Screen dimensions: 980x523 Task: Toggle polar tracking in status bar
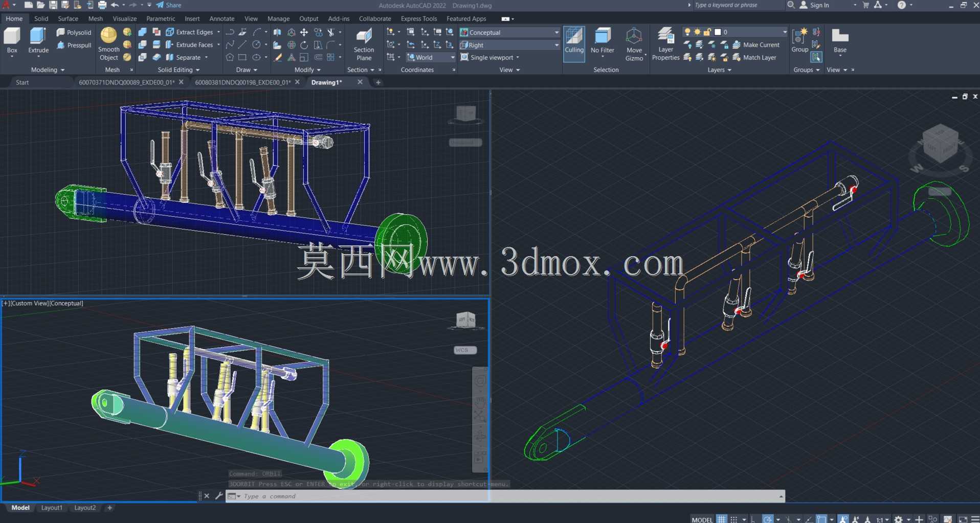click(x=767, y=519)
